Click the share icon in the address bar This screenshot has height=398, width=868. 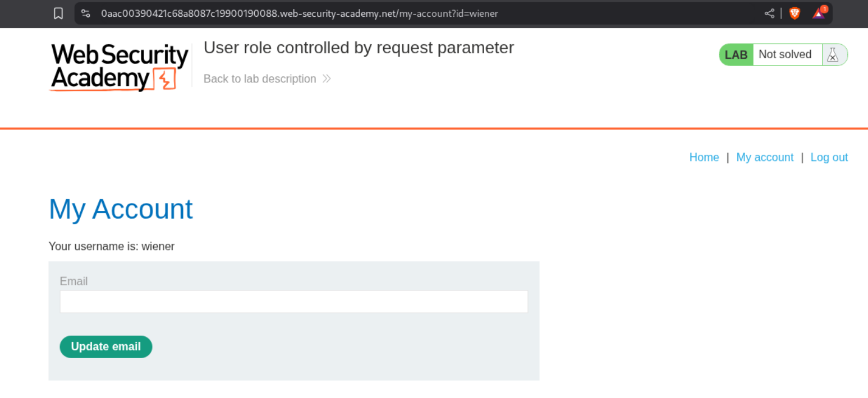(769, 13)
